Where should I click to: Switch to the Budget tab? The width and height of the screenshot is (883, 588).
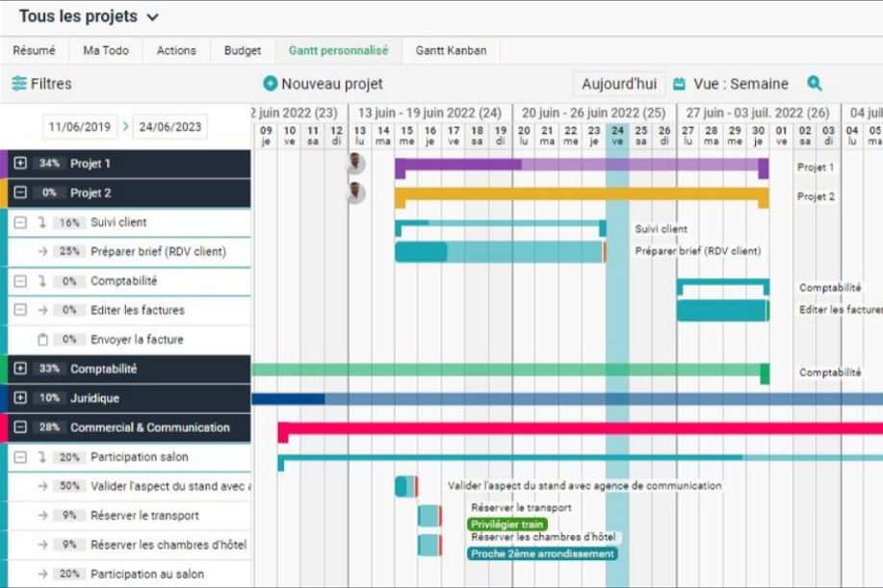[x=242, y=51]
